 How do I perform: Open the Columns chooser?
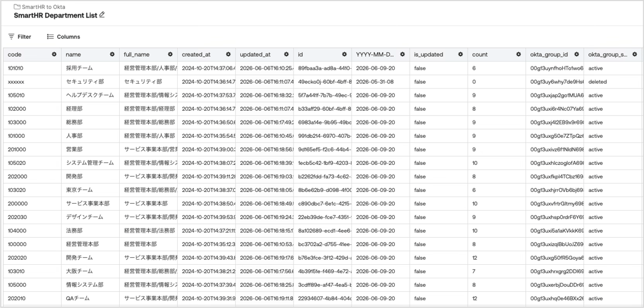[x=63, y=37]
